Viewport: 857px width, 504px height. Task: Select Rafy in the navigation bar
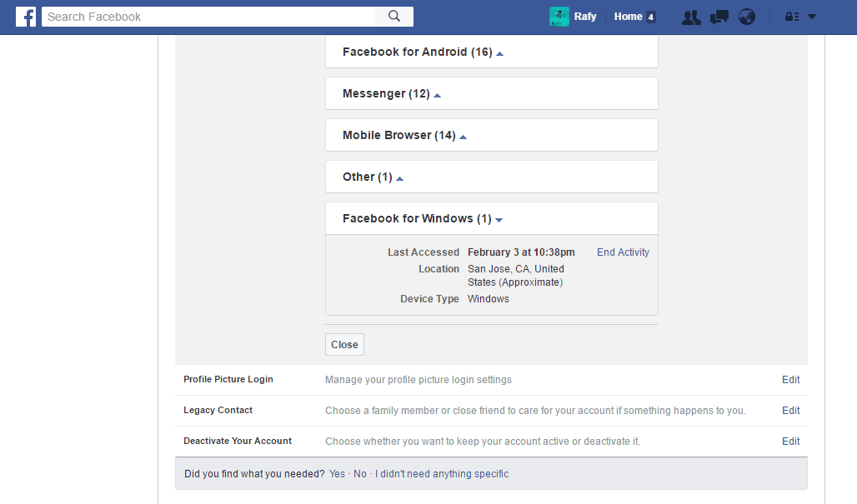585,16
